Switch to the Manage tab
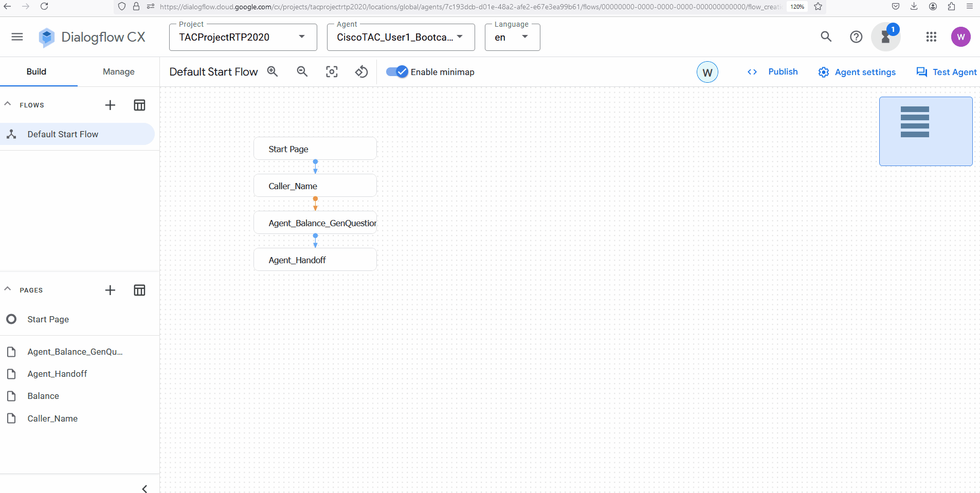This screenshot has height=493, width=980. (118, 71)
